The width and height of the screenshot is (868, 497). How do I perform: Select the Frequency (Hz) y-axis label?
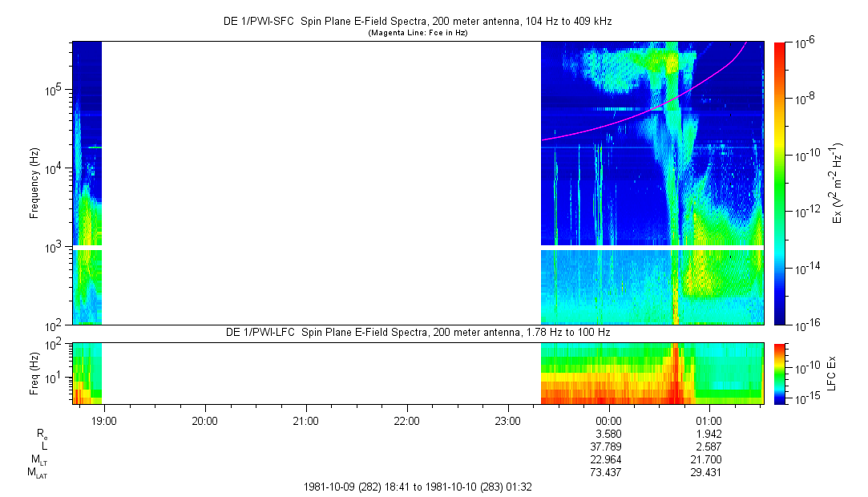coord(34,183)
